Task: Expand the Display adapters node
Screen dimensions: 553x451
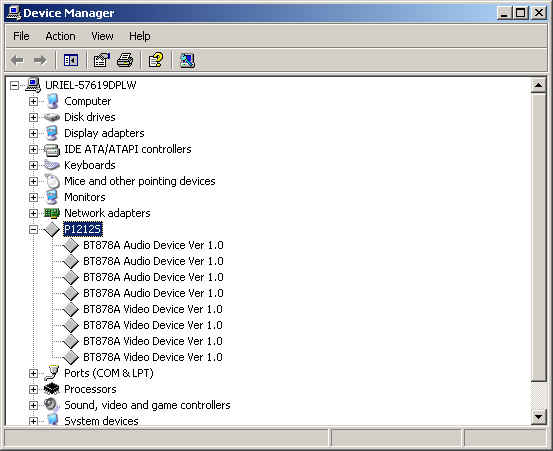Action: (33, 134)
